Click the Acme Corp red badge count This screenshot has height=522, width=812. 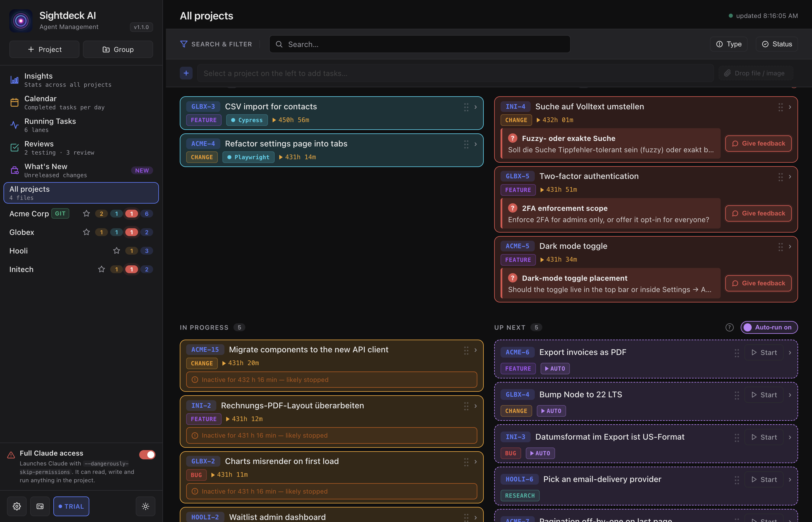[131, 213]
